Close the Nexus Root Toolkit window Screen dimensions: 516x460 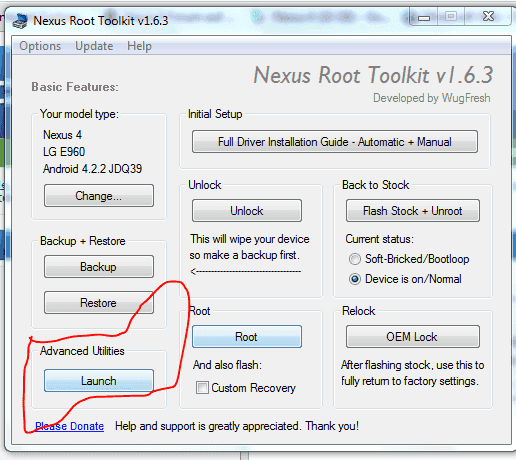(488, 17)
